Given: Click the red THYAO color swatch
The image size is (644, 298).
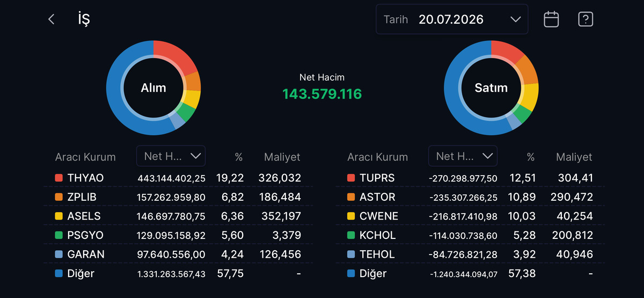Looking at the screenshot, I should coord(58,178).
